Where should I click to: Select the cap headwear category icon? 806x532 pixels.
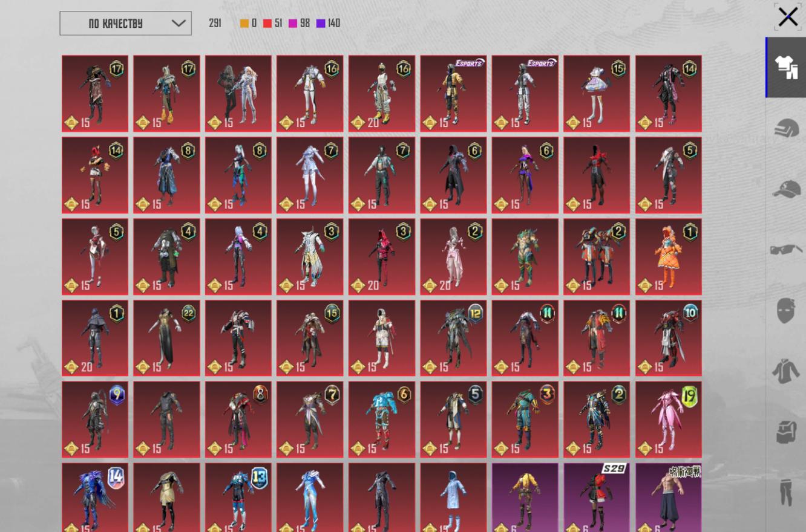(x=785, y=190)
